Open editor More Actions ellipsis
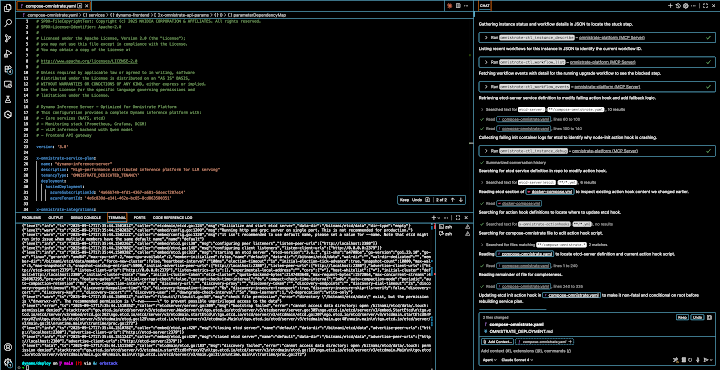 (x=467, y=6)
